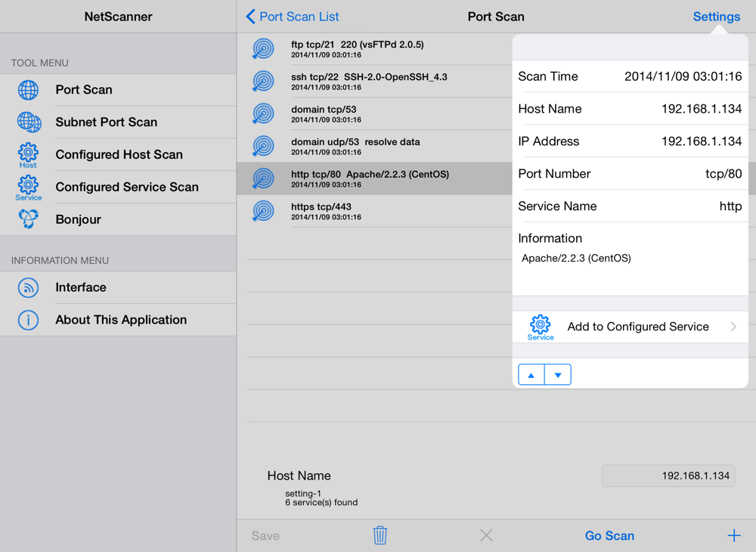Click the Interface wireless icon
The height and width of the screenshot is (552, 756).
(x=28, y=287)
